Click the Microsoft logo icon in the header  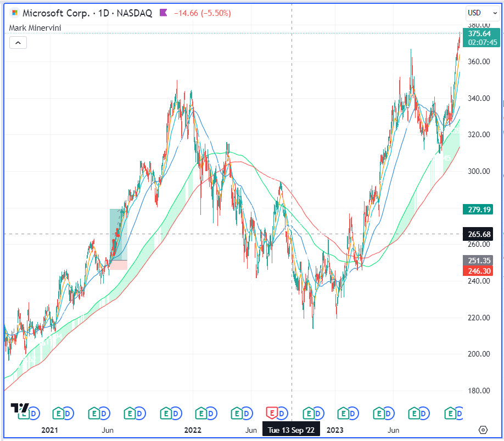(x=14, y=13)
